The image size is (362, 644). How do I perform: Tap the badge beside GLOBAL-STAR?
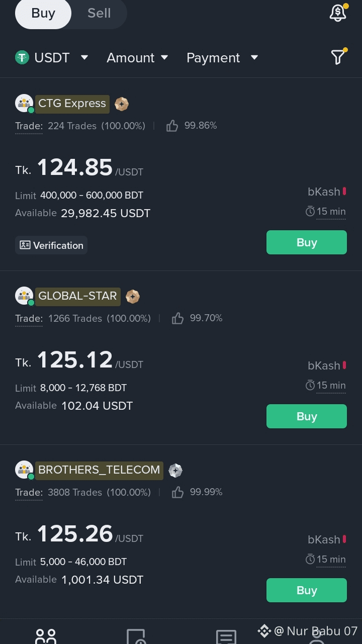(132, 297)
